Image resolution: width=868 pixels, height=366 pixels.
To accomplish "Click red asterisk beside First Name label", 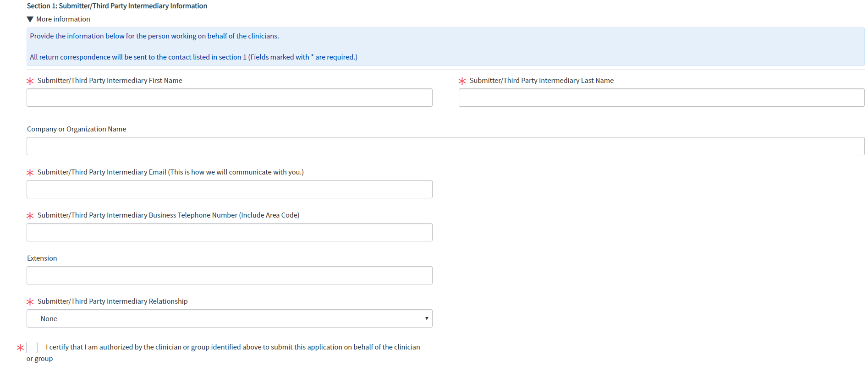I will pos(30,81).
